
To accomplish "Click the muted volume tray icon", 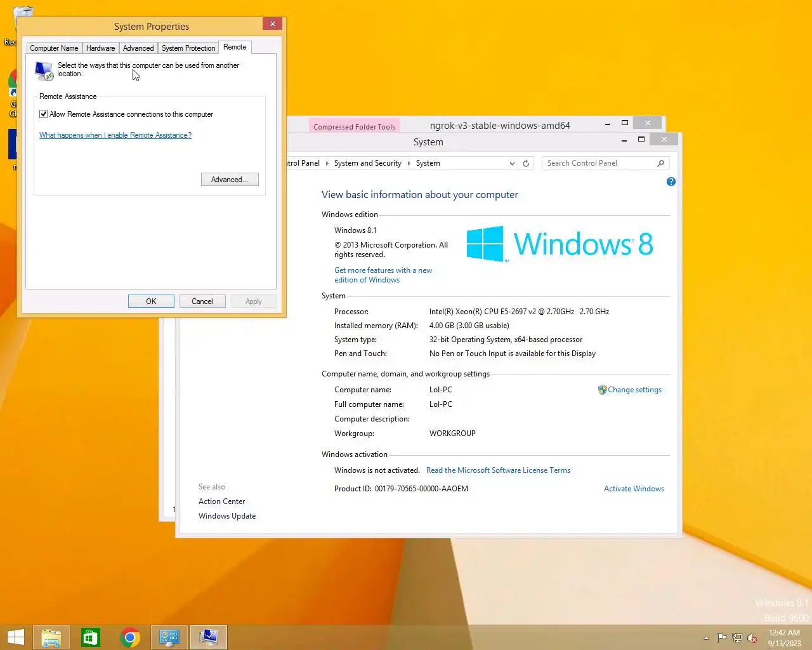I will (x=752, y=638).
